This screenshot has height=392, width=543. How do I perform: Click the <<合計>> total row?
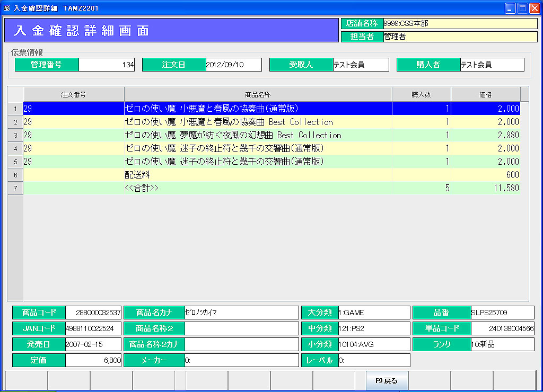click(x=258, y=188)
